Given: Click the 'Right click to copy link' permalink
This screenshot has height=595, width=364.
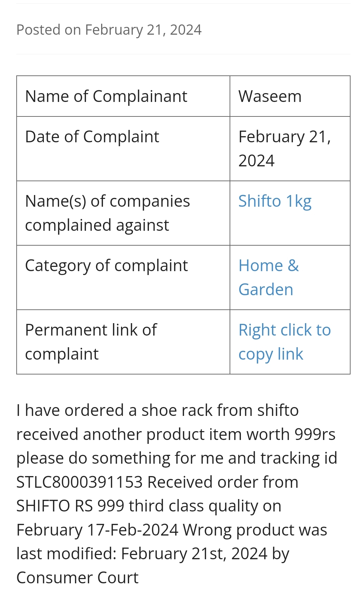Looking at the screenshot, I should 284,342.
